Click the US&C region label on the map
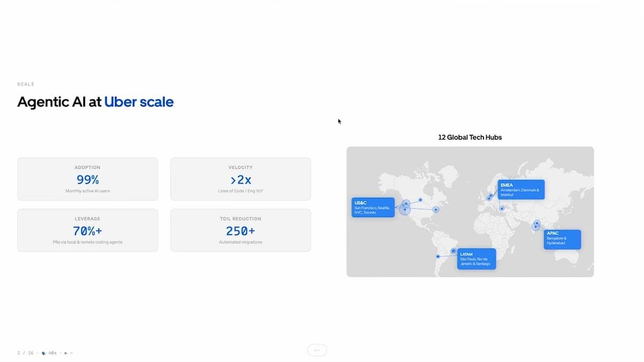Image resolution: width=644 pixels, height=362 pixels. [x=373, y=207]
